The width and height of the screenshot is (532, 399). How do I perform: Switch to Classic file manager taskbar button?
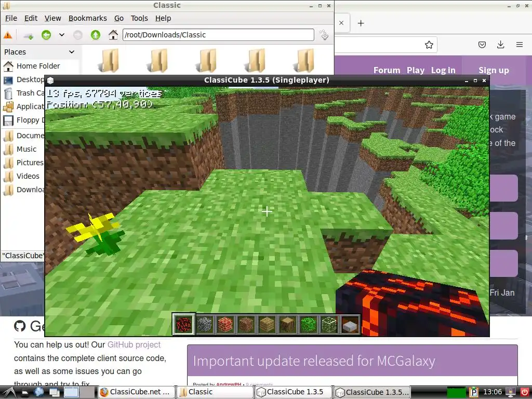(215, 392)
